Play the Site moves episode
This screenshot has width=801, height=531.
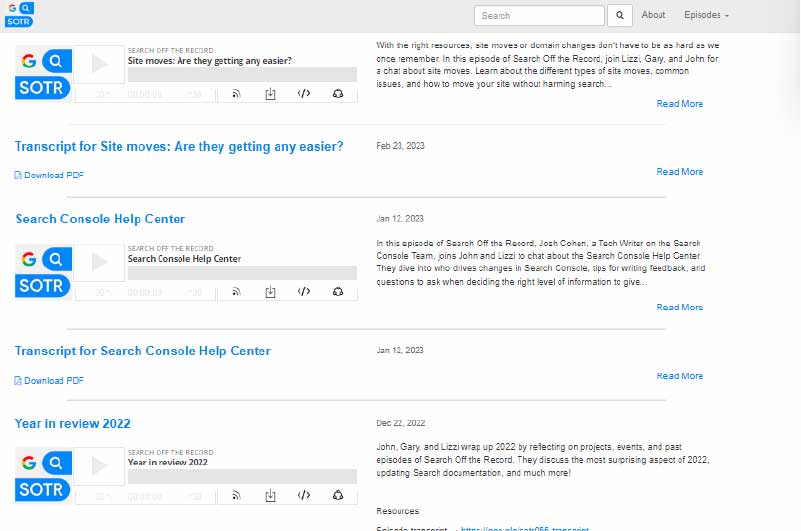100,64
